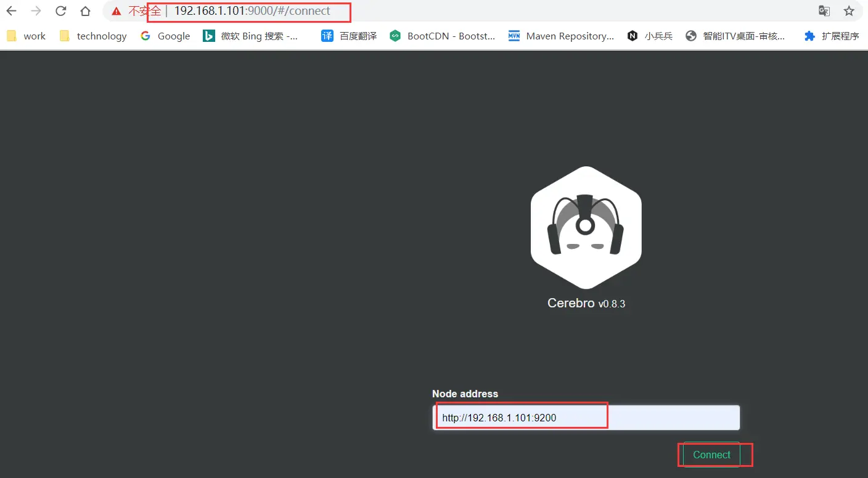Viewport: 868px width, 478px height.
Task: Reload the page with refresh icon
Action: (x=60, y=10)
